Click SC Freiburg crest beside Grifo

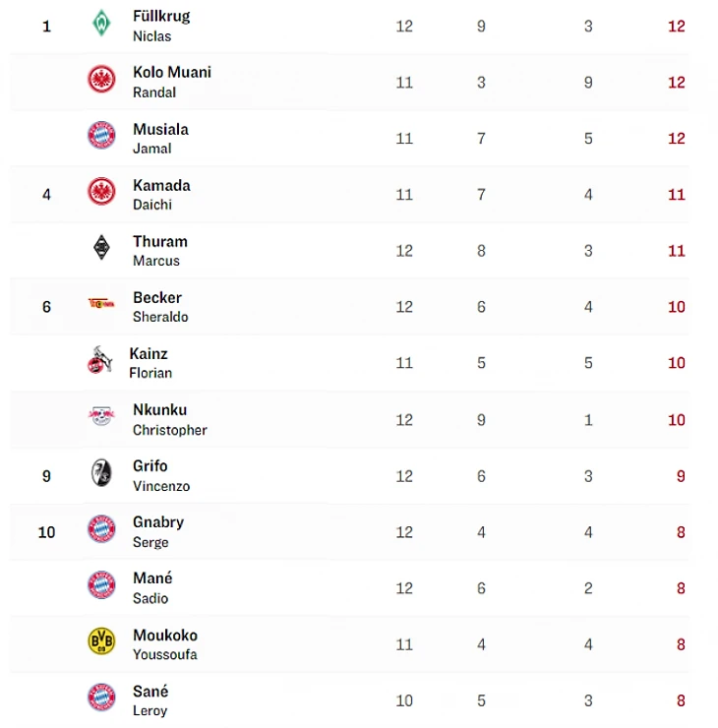tap(101, 473)
